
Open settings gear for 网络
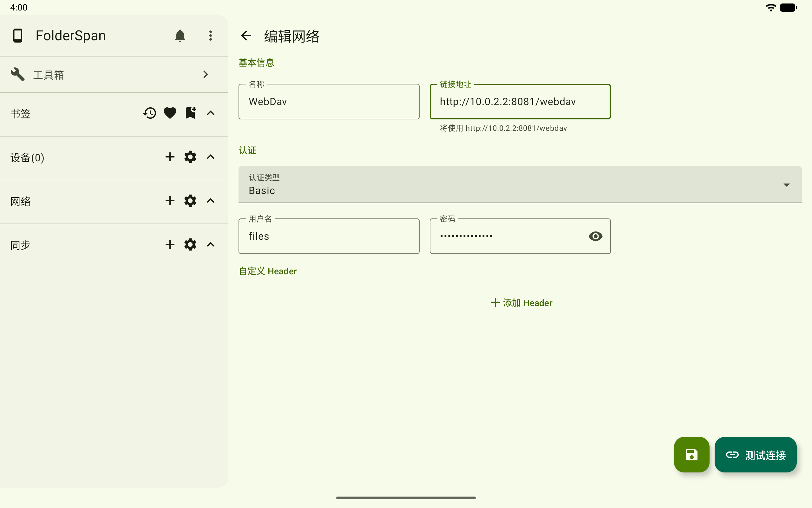190,201
